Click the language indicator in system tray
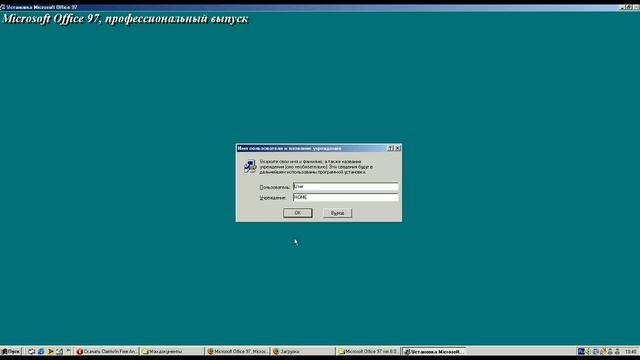640x360 pixels. coord(581,351)
